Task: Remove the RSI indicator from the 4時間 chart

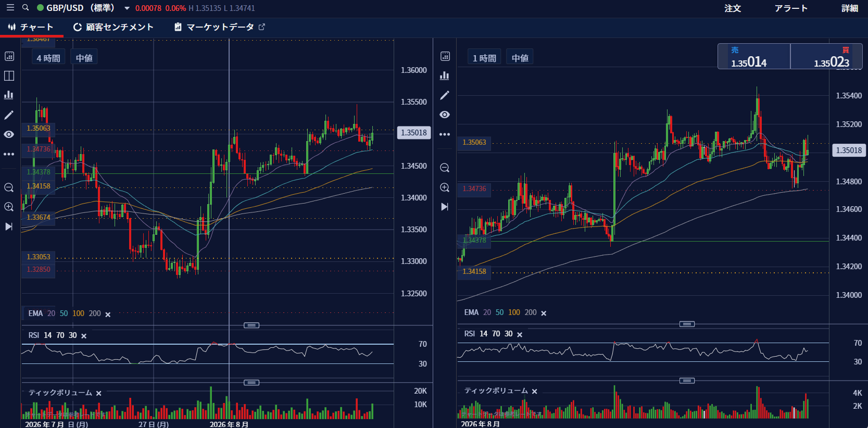Action: pyautogui.click(x=84, y=336)
